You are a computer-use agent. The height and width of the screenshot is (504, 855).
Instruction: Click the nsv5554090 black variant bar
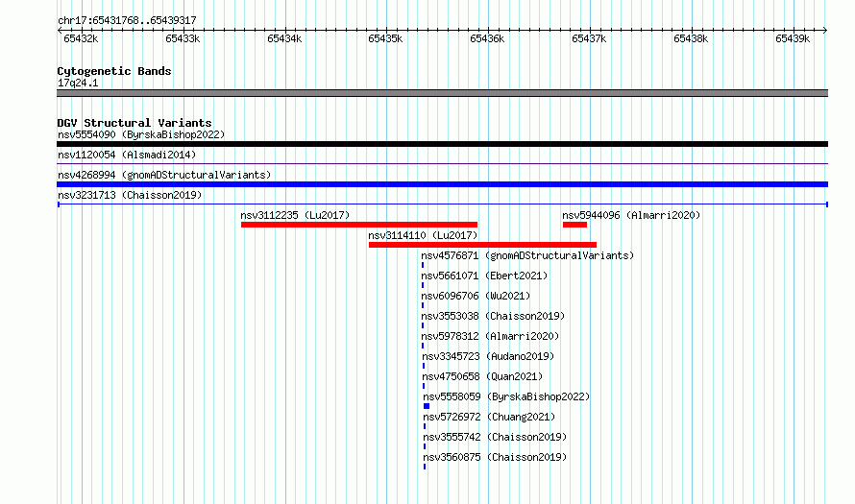click(442, 144)
